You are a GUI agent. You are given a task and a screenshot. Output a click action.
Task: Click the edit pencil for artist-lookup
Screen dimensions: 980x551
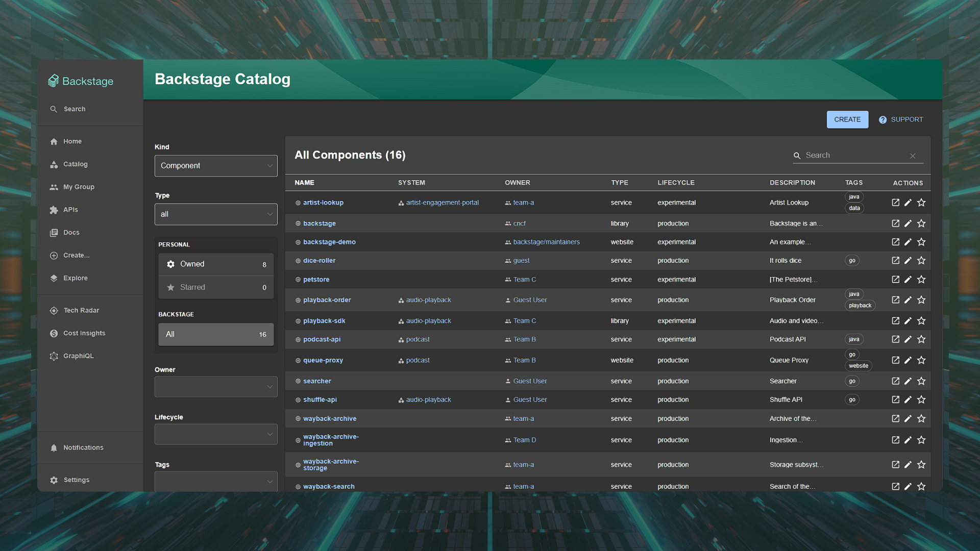coord(908,203)
